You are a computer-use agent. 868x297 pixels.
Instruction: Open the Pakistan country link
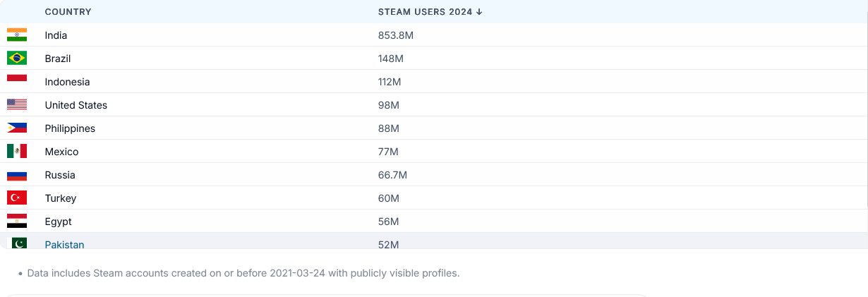click(64, 244)
